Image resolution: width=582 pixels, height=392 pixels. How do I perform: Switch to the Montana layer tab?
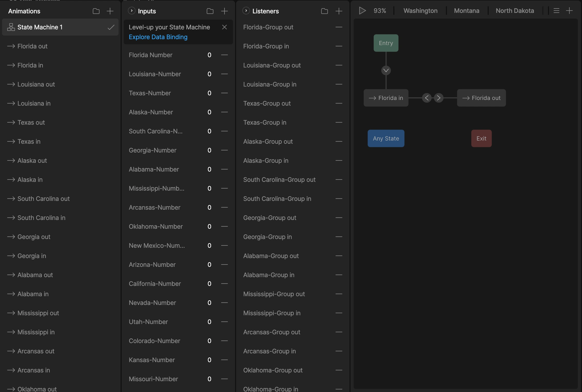[467, 11]
